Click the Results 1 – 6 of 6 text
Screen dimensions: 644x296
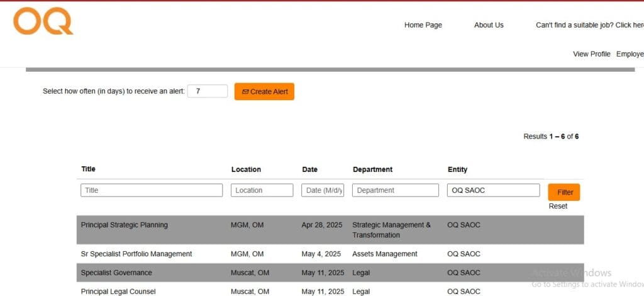(x=551, y=137)
